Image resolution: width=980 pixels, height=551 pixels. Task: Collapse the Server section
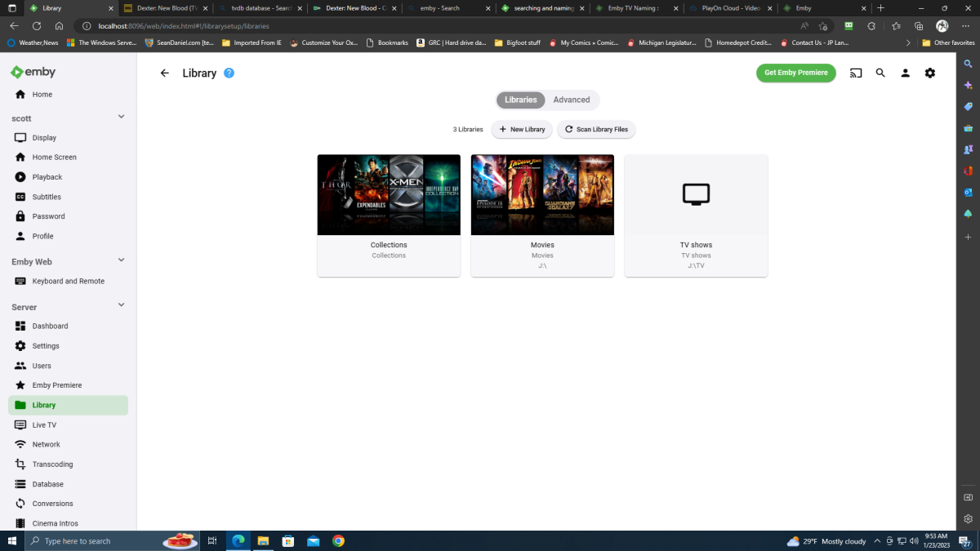(121, 305)
